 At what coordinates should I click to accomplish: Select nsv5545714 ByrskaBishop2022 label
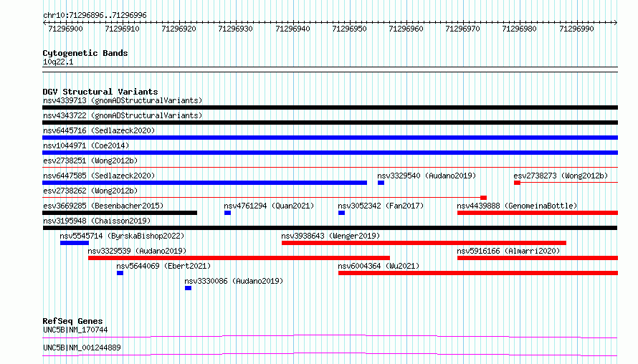pyautogui.click(x=122, y=236)
